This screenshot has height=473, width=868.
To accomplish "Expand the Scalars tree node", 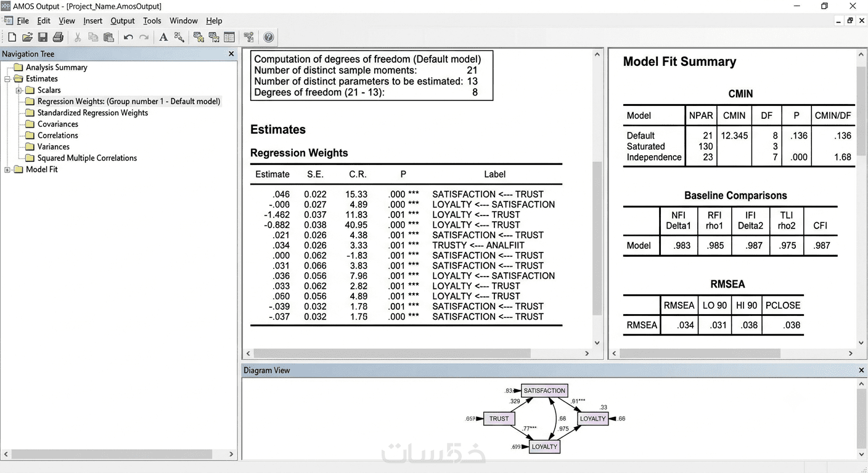I will 19,91.
